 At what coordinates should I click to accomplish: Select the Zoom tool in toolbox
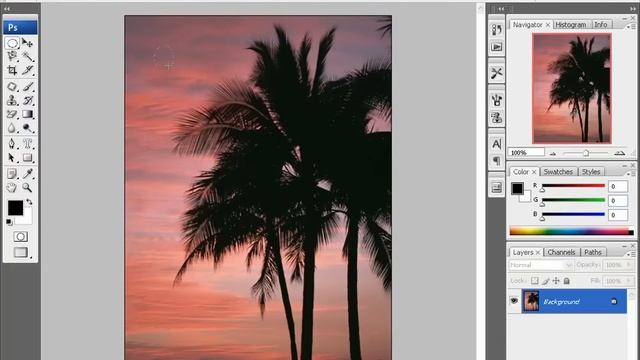point(27,188)
